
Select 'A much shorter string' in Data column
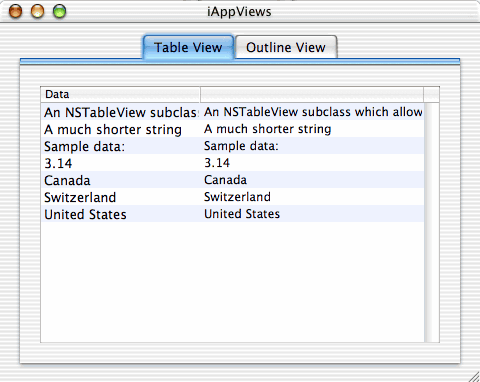coord(120,129)
